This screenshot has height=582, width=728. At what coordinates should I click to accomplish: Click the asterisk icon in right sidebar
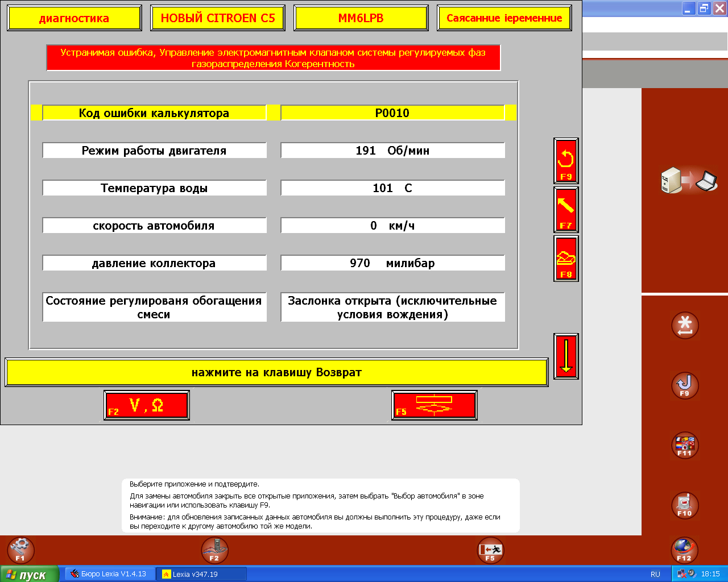(685, 326)
